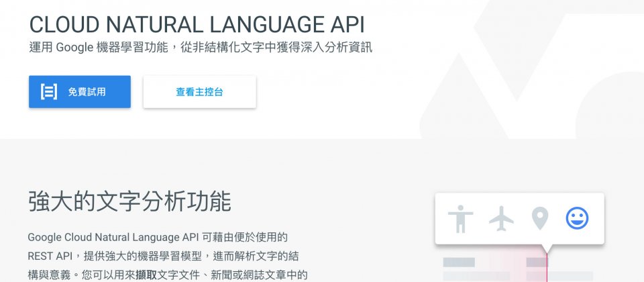Click the CLOUD NATURAL LANGUAGE API title
644x282 pixels.
[x=197, y=25]
